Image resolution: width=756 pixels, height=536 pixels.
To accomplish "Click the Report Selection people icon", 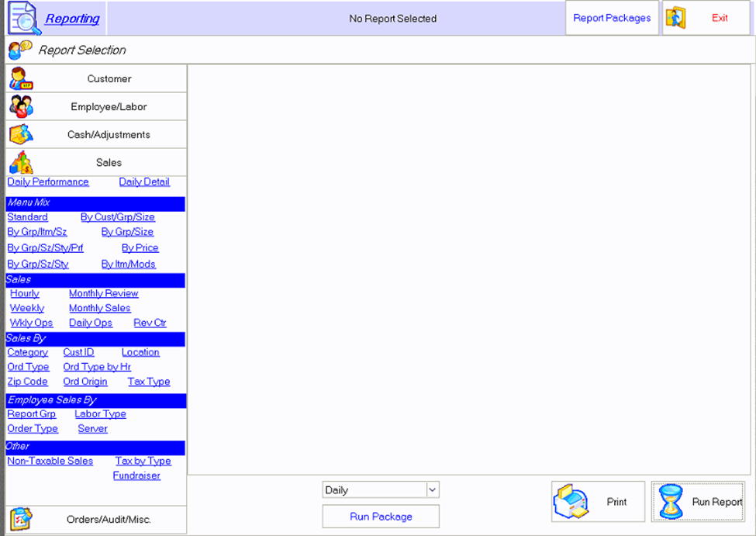I will [x=20, y=50].
